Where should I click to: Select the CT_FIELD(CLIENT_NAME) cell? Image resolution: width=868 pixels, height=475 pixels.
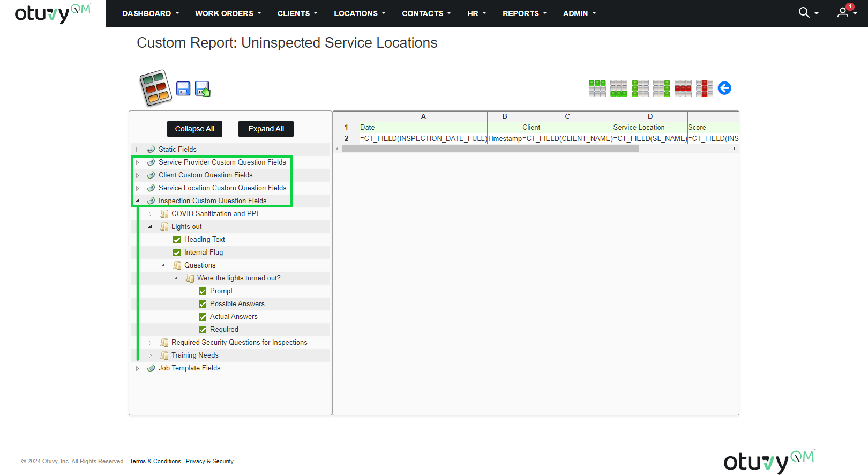567,139
